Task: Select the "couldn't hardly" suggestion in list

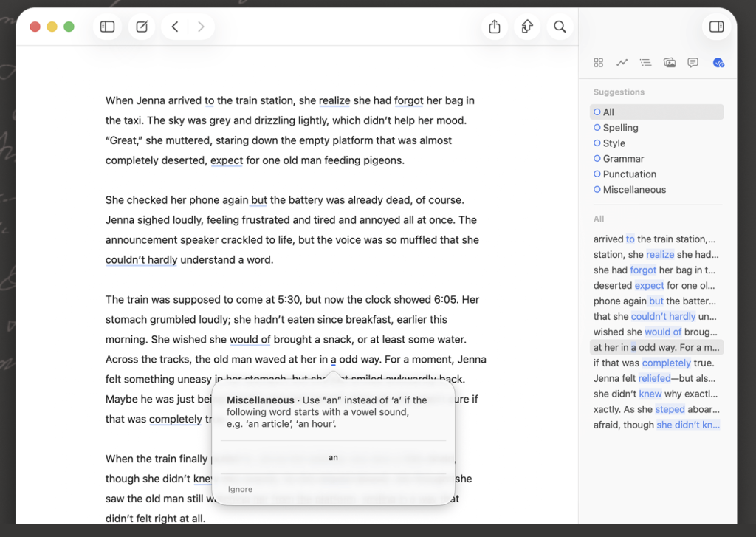Action: pyautogui.click(x=656, y=316)
